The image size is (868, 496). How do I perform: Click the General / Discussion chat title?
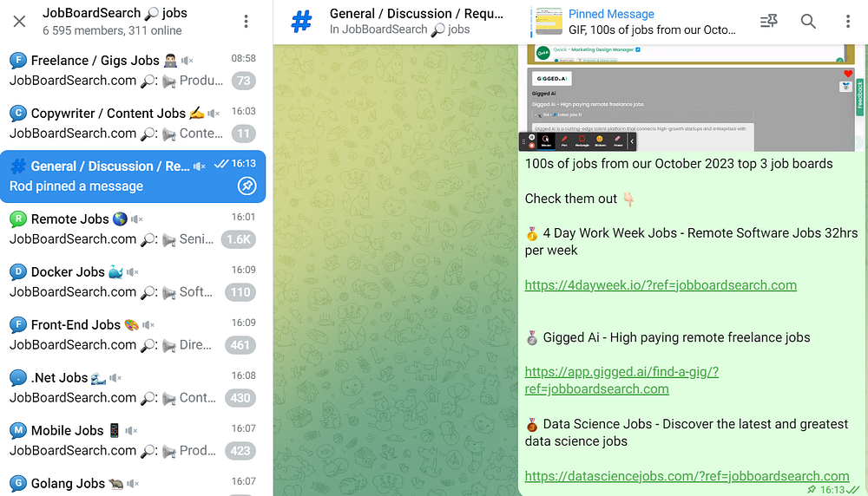417,13
